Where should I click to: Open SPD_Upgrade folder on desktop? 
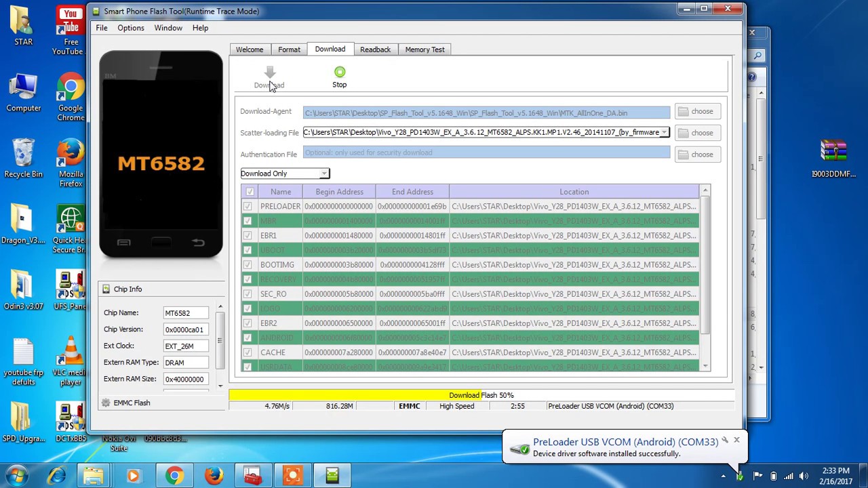(x=23, y=423)
